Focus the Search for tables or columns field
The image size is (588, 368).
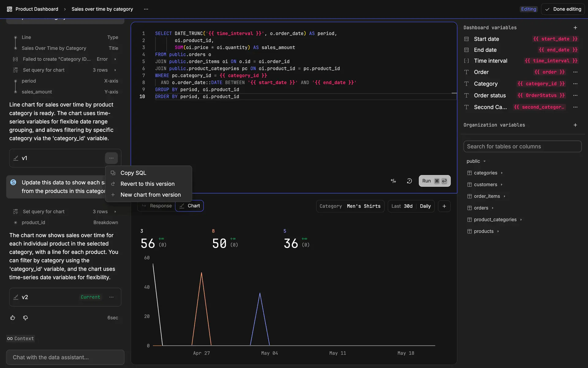click(x=522, y=147)
